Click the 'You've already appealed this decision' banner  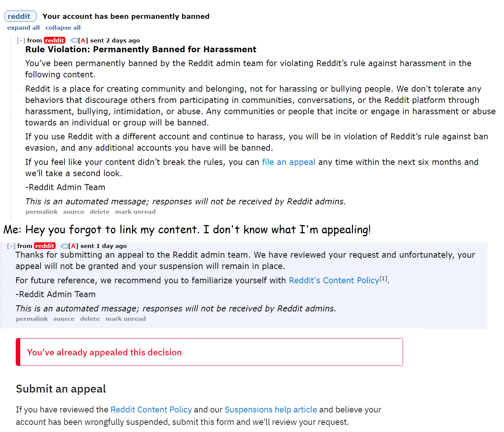[x=209, y=352]
